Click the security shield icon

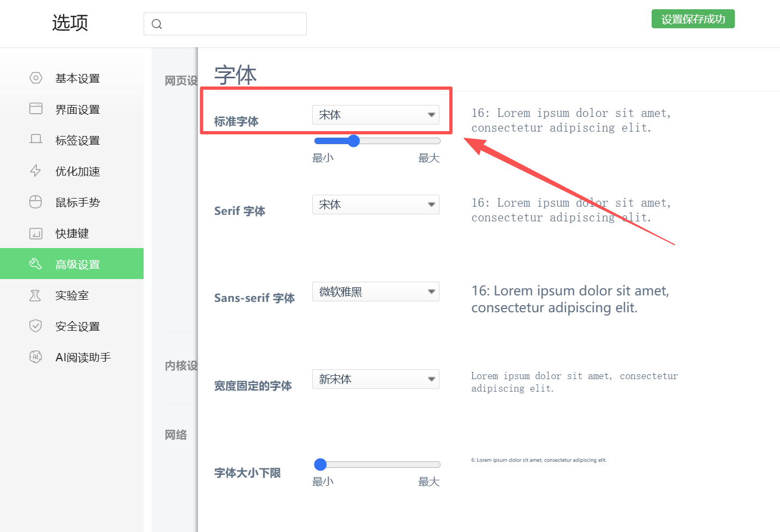[35, 326]
